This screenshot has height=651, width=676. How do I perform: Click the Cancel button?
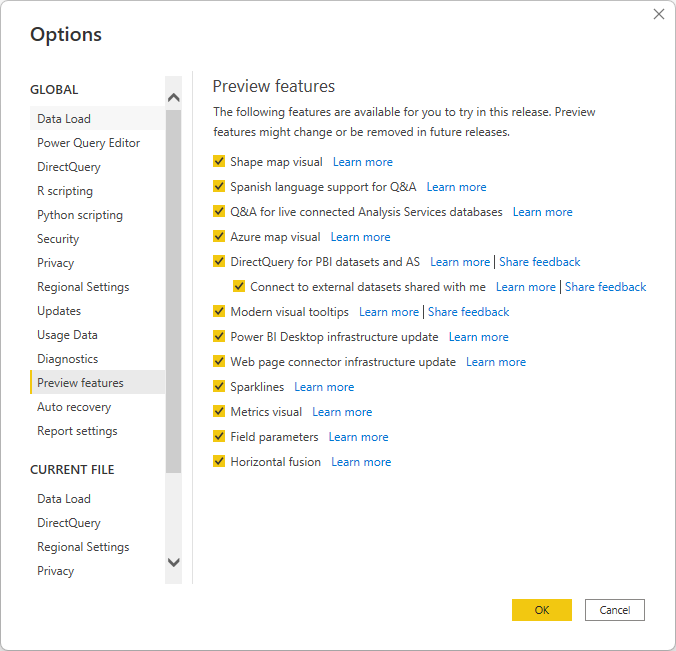click(x=614, y=610)
